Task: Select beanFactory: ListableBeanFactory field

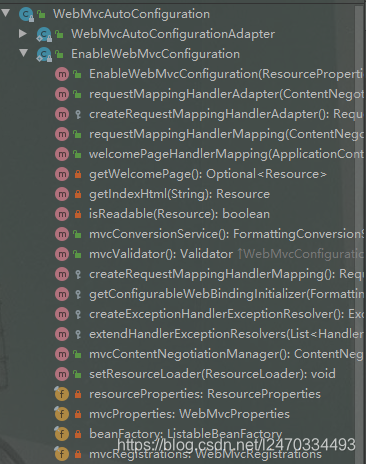Action: [x=186, y=434]
